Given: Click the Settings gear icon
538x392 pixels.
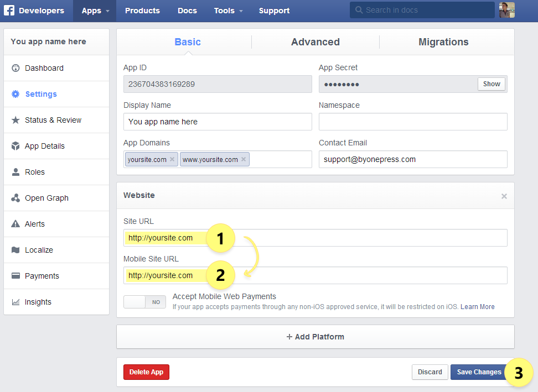Looking at the screenshot, I should pos(15,94).
